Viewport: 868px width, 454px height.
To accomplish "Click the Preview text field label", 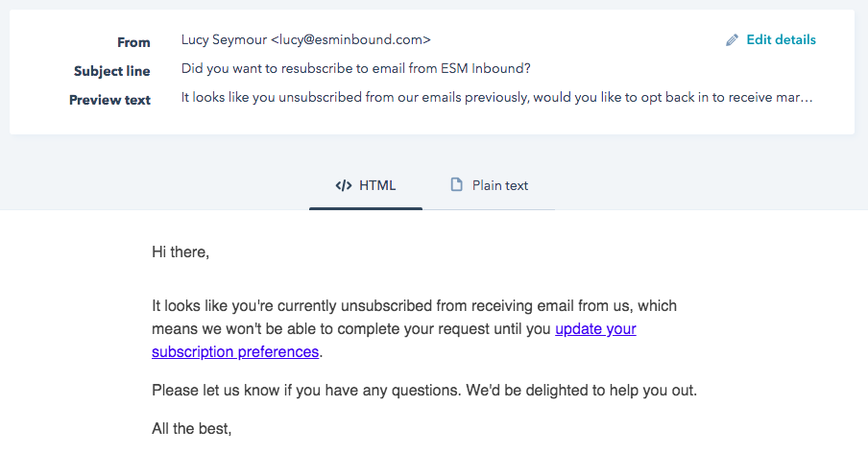I will click(x=110, y=100).
